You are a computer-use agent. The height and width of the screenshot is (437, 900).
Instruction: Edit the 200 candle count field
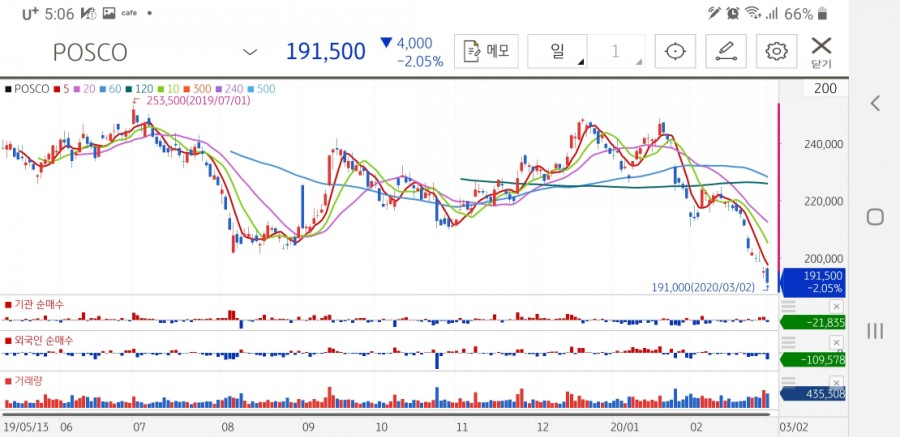coord(825,88)
